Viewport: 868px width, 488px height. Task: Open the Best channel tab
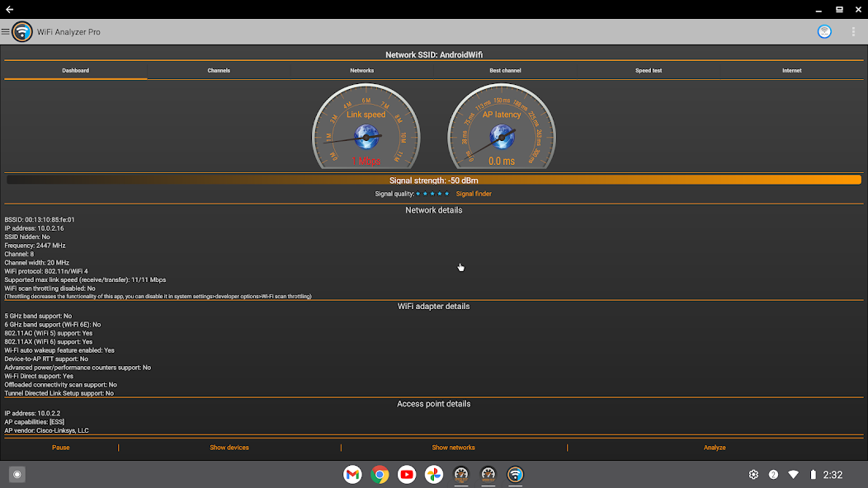(505, 71)
